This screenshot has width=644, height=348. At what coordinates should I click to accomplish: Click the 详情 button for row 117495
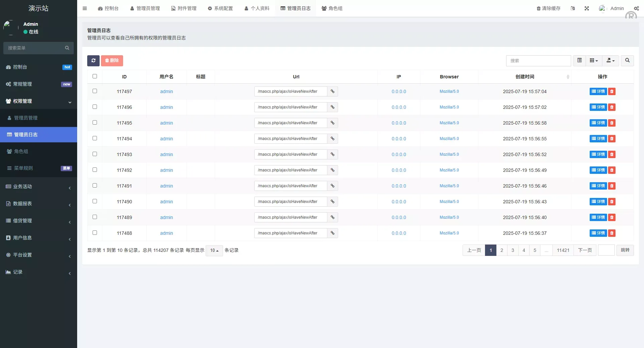point(598,123)
